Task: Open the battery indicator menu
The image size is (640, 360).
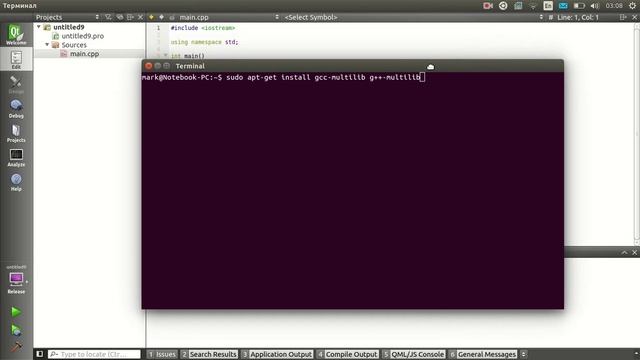Action: [579, 6]
